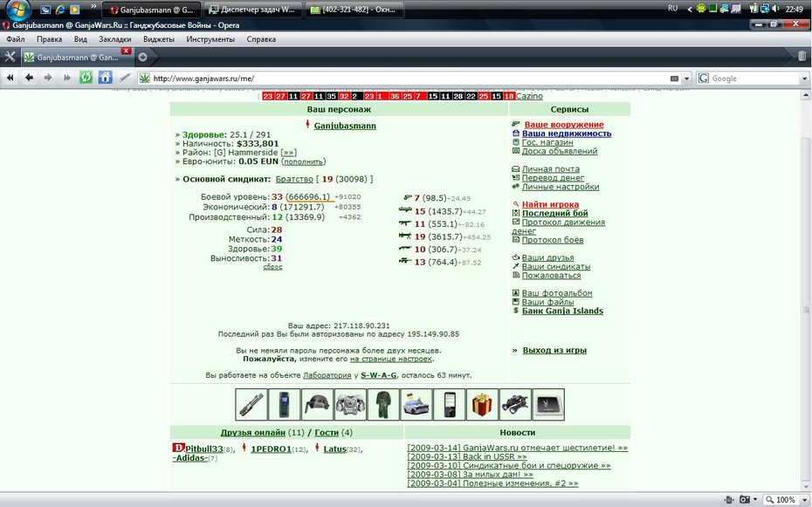Viewport: 812px width, 507px height.
Task: Open the Opera panels wrench icon
Action: (x=10, y=57)
